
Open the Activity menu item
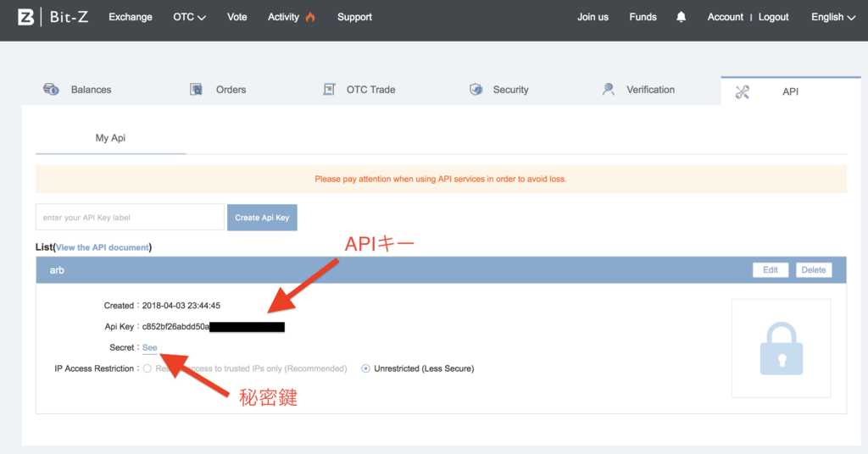283,17
